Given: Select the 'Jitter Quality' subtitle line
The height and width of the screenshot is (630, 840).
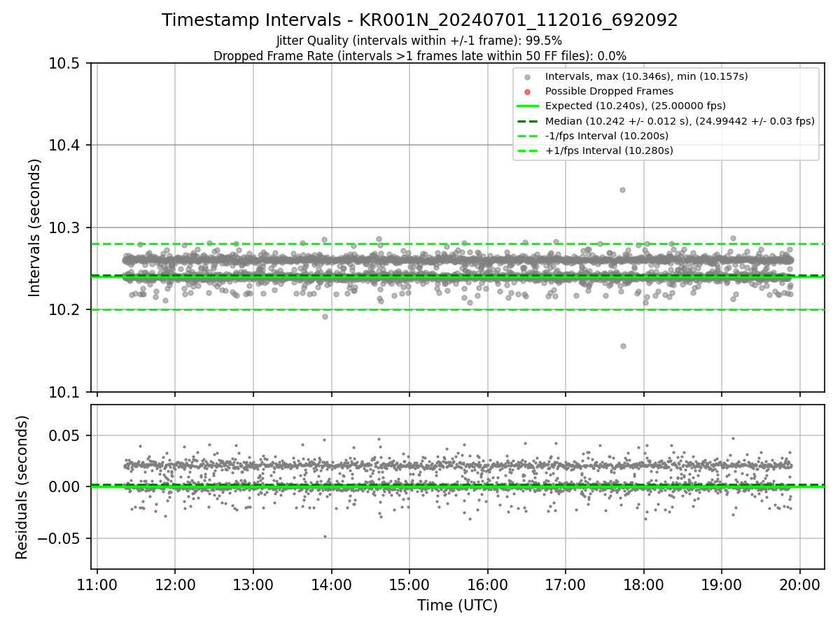Looking at the screenshot, I should pos(419,41).
